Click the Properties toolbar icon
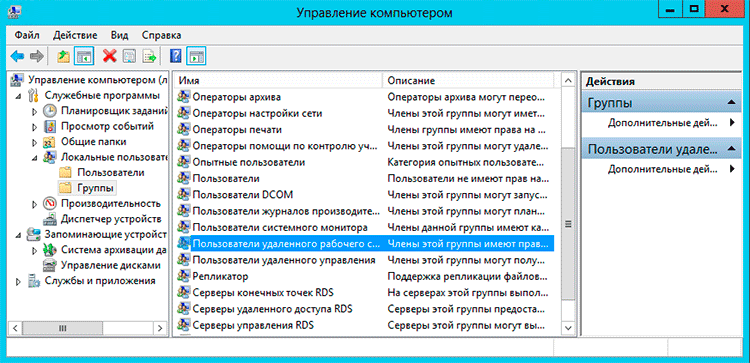The height and width of the screenshot is (363, 750). (x=129, y=56)
